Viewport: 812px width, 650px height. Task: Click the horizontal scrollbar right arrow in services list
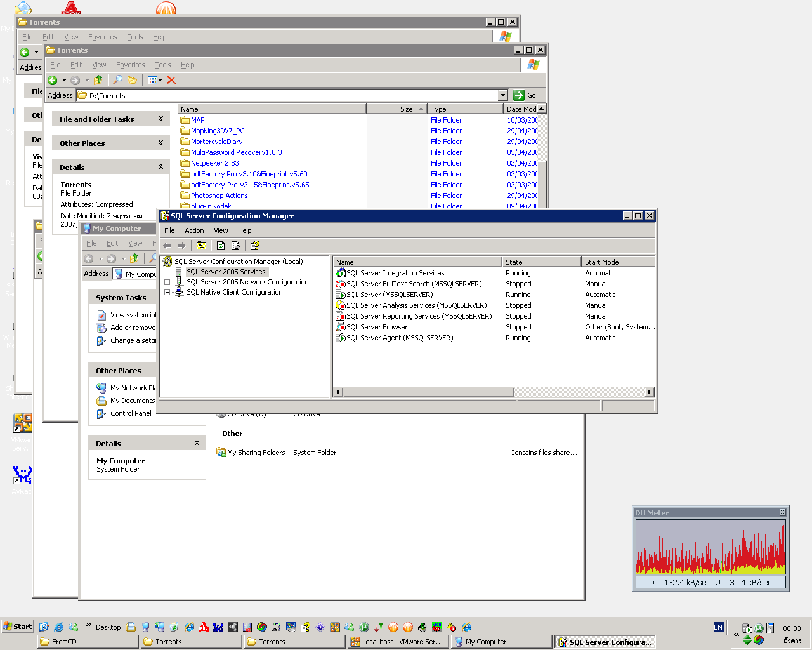(x=649, y=392)
